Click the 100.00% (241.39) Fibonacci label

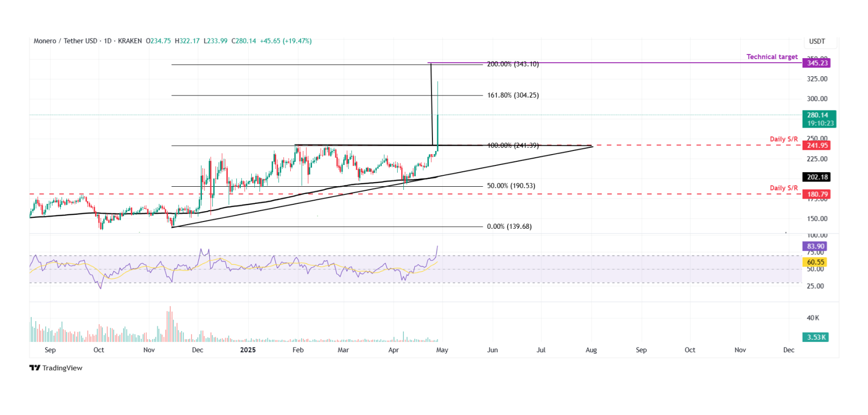tap(513, 145)
